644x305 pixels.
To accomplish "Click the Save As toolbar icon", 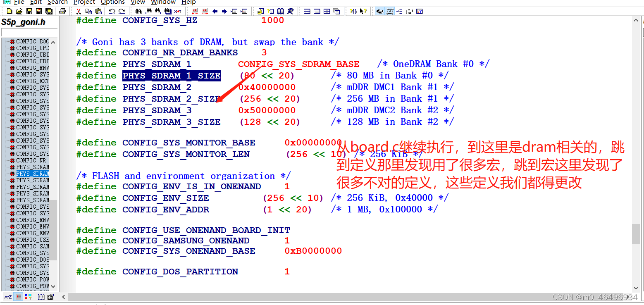I will pos(38,11).
